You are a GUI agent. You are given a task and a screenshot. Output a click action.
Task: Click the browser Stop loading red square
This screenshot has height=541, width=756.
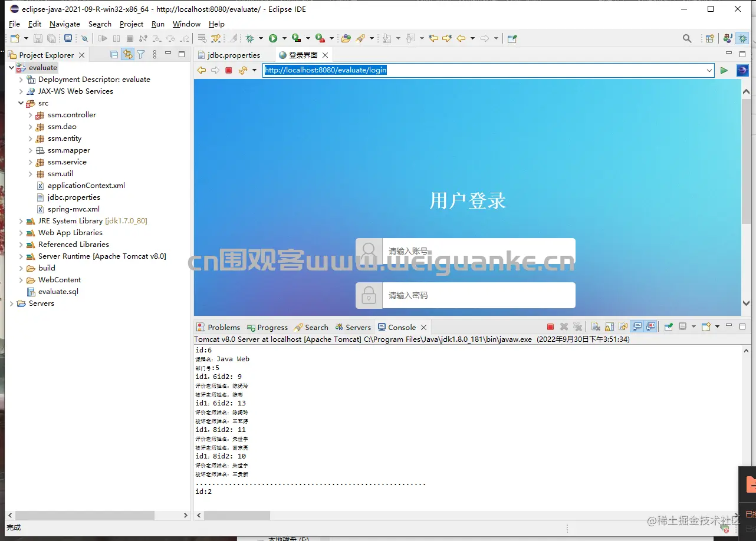(x=229, y=70)
